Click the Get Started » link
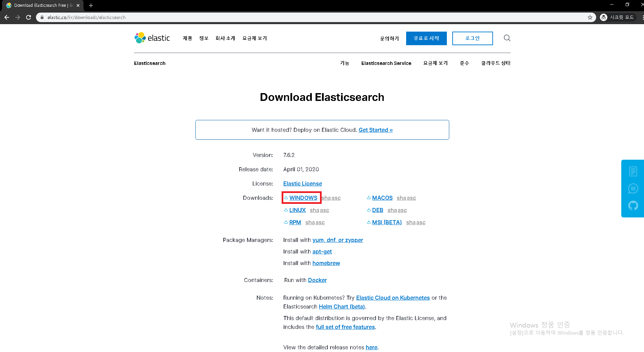Viewport: 644px width, 352px height. (376, 130)
